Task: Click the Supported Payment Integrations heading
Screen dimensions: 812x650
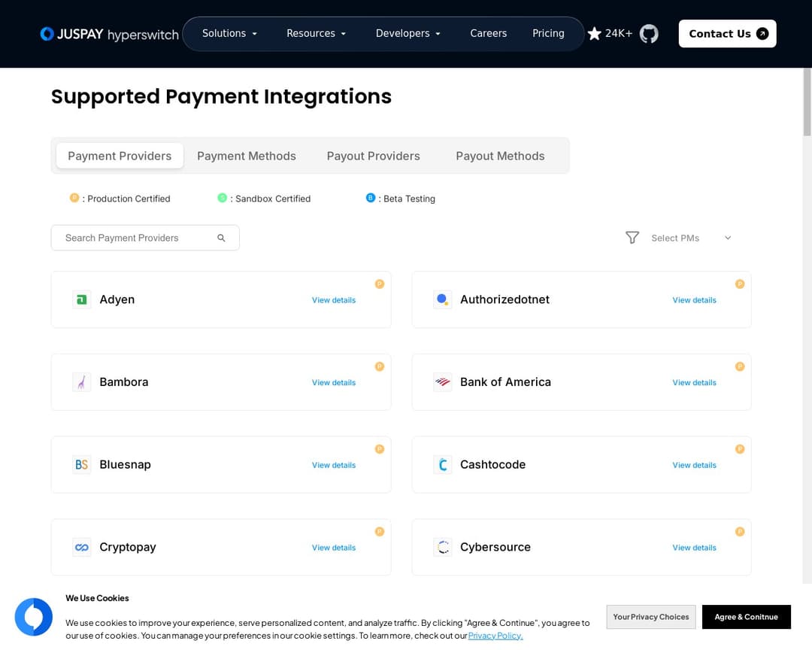Action: click(x=221, y=97)
